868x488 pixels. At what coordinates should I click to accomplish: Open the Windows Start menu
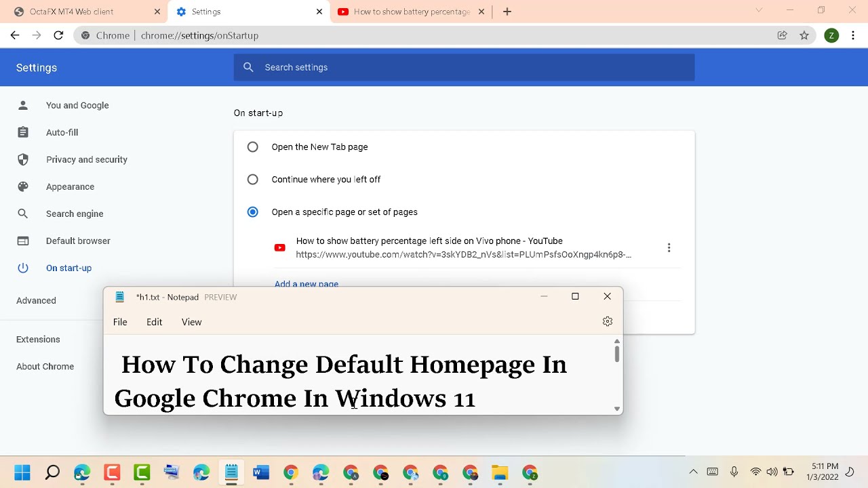pos(22,472)
